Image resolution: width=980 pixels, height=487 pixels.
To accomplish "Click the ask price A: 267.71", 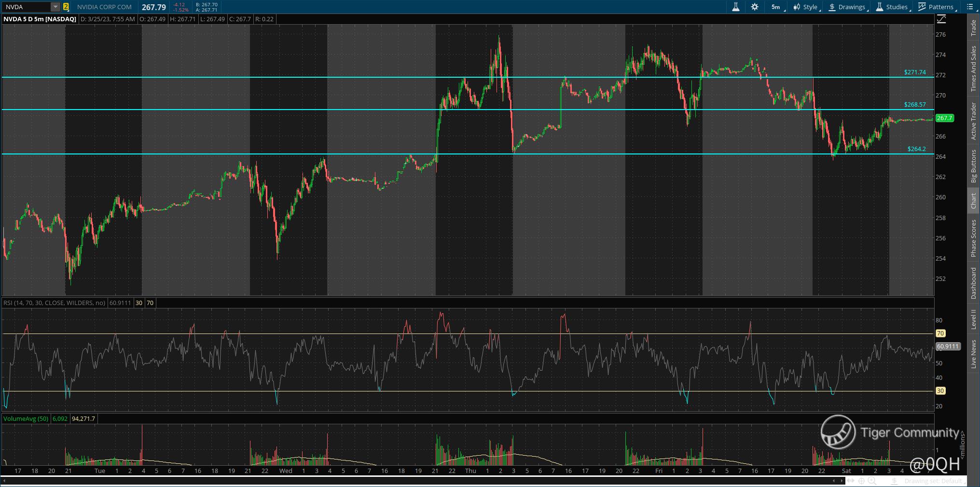I will click(x=207, y=10).
